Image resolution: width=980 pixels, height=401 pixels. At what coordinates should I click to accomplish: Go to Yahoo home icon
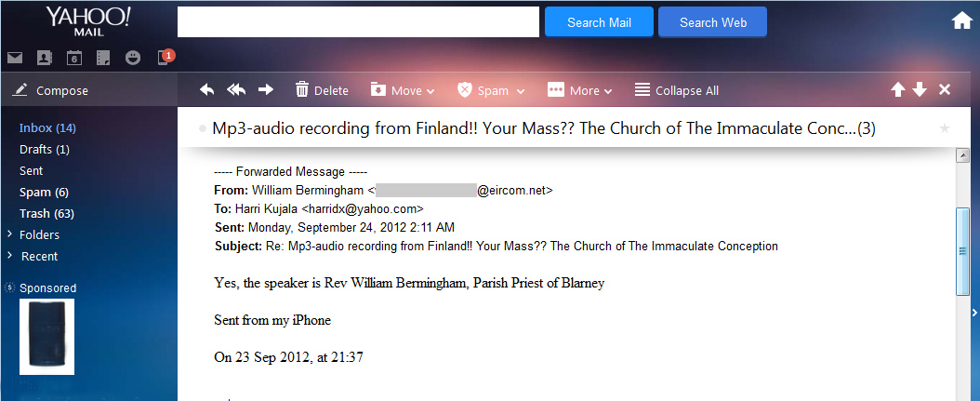(x=962, y=22)
